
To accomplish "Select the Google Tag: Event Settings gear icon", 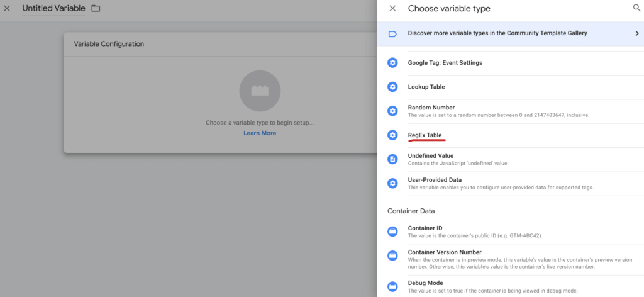I will point(392,63).
